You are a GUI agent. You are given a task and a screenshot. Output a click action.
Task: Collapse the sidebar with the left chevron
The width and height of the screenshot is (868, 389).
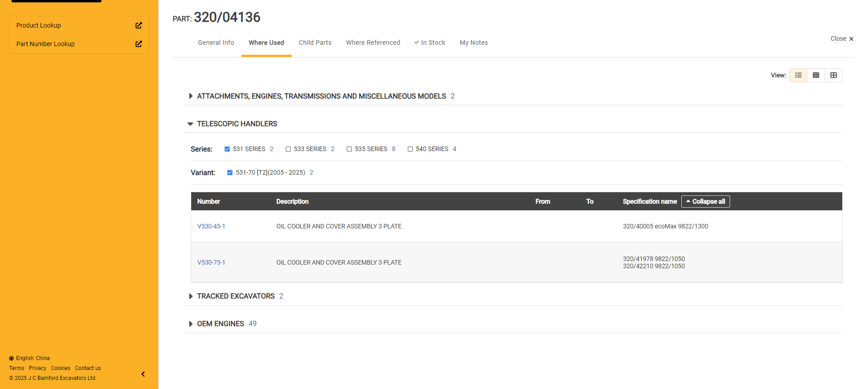click(143, 374)
